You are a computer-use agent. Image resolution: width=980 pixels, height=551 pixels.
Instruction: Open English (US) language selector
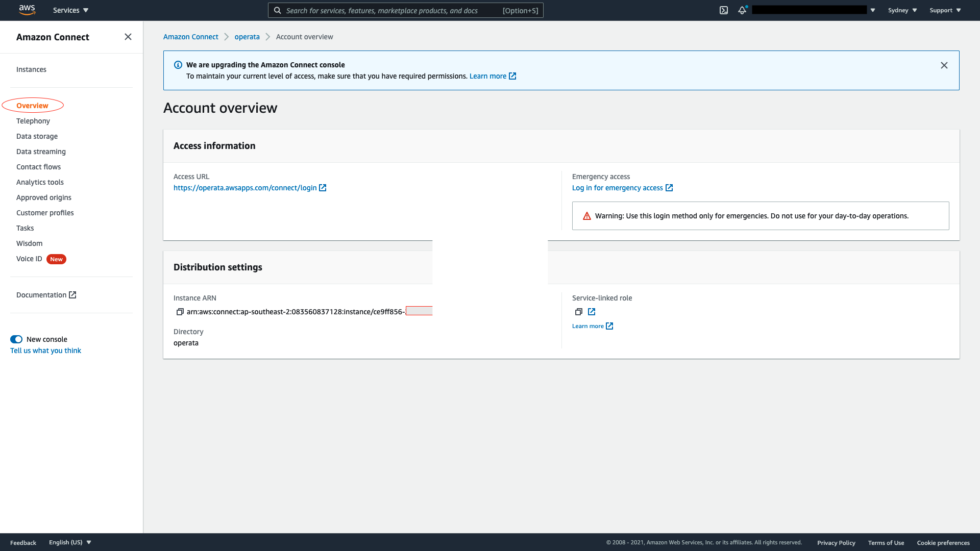point(70,542)
